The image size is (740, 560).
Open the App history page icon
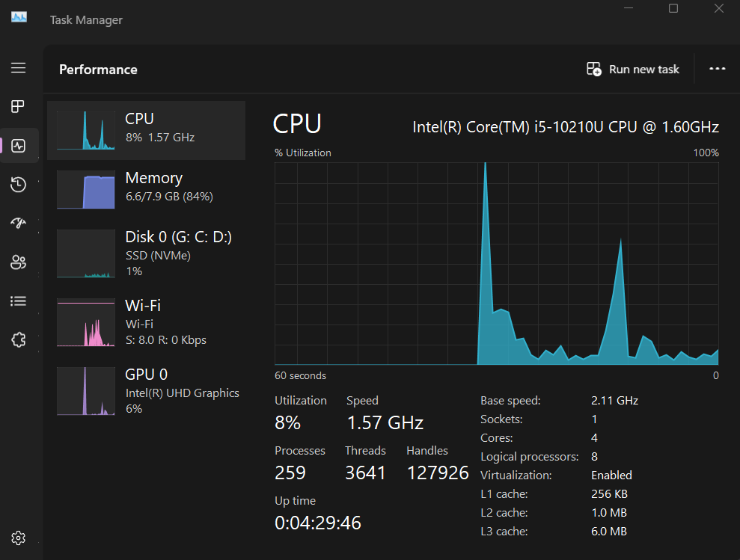[x=19, y=185]
